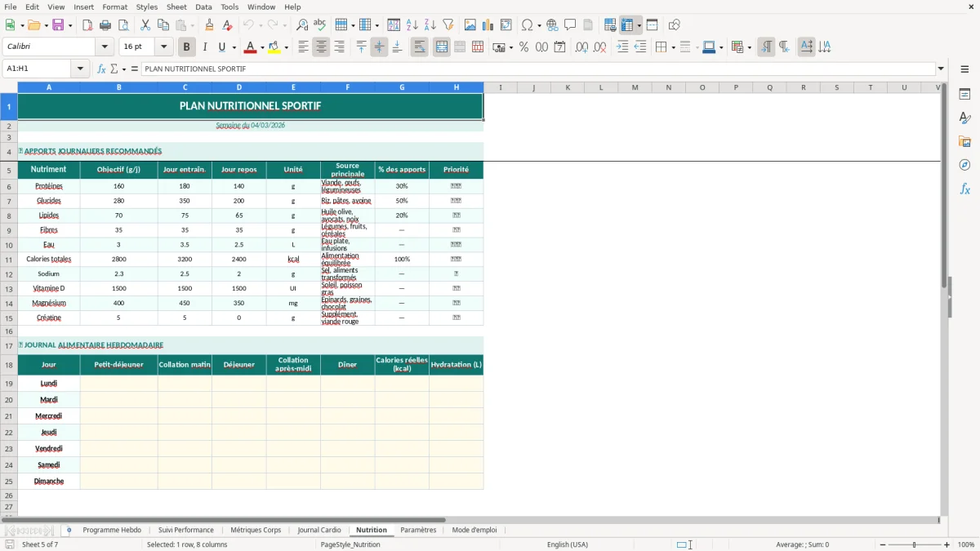Image resolution: width=980 pixels, height=551 pixels.
Task: Open the Data menu
Action: tap(203, 7)
